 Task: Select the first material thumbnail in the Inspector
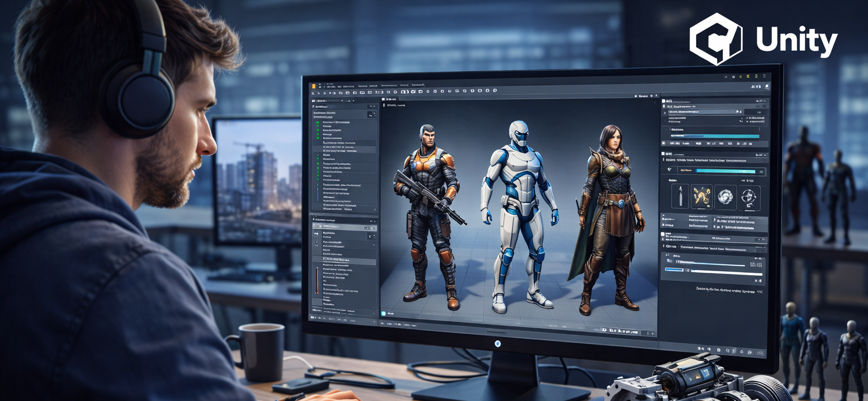pyautogui.click(x=680, y=197)
